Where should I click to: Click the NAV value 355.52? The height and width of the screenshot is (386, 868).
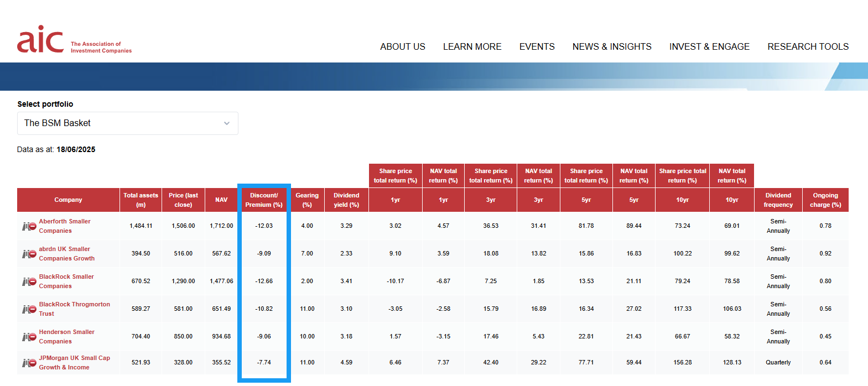click(x=221, y=362)
